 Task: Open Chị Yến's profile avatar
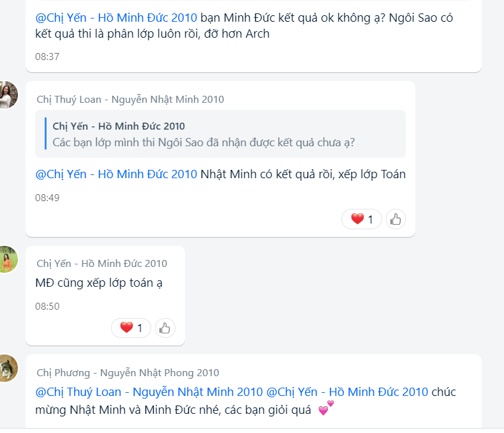pos(6,259)
